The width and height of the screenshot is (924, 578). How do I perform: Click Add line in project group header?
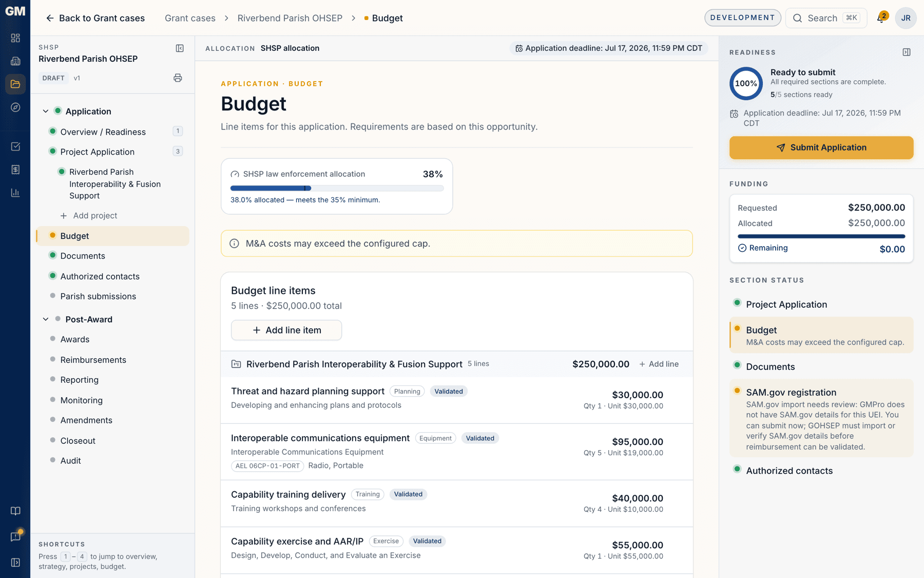[659, 364]
